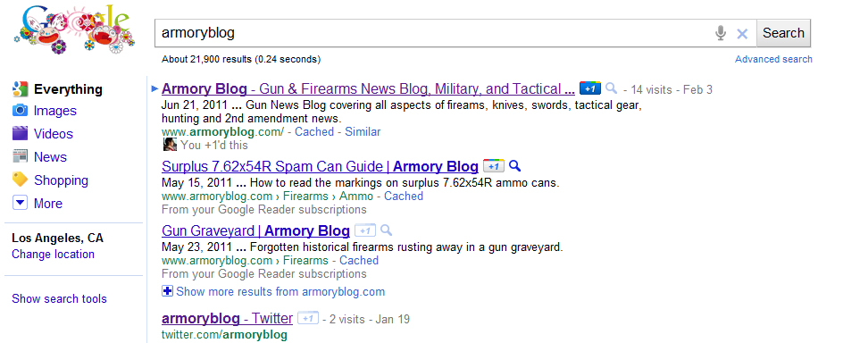The width and height of the screenshot is (868, 343).
Task: Select the Shopping search category
Action: 61,180
